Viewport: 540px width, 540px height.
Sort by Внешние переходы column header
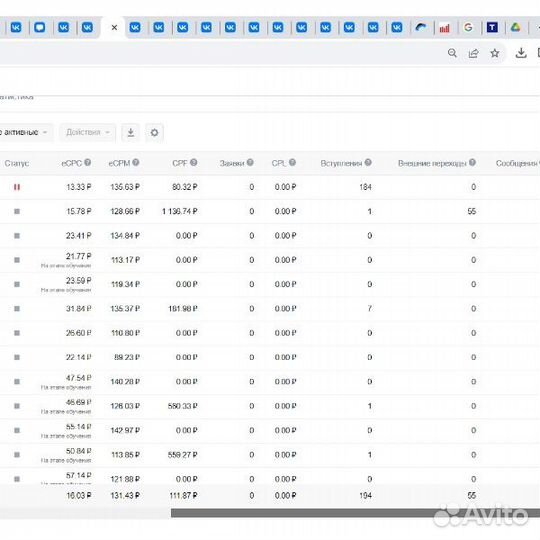tap(432, 163)
